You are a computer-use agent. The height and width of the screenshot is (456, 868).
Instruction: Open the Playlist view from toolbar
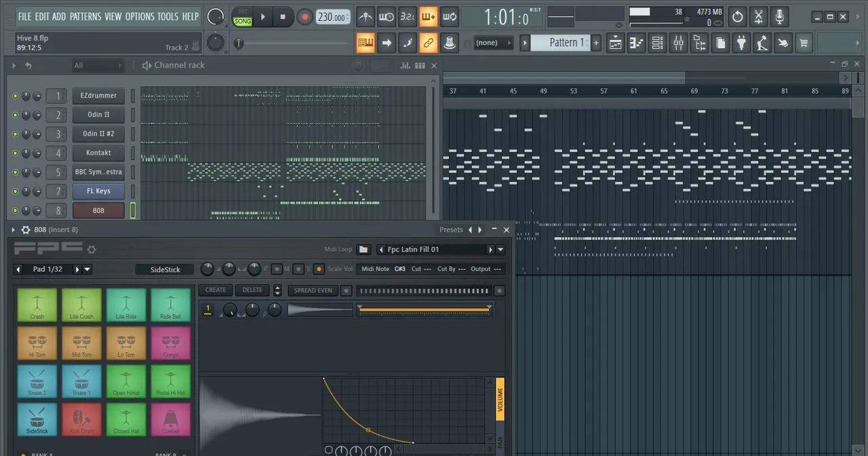tap(615, 43)
